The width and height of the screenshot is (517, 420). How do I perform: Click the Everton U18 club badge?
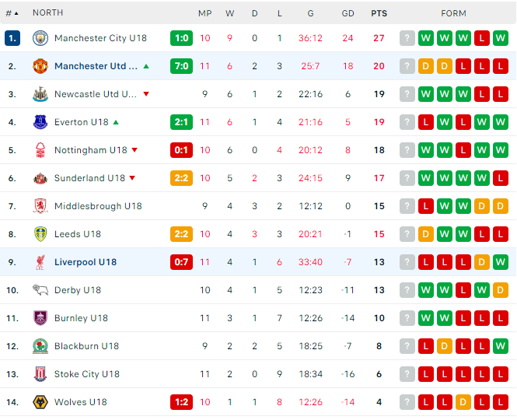pyautogui.click(x=40, y=122)
